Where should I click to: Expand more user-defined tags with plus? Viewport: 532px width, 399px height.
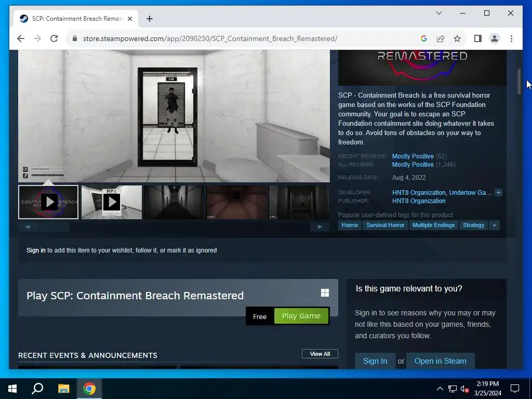pyautogui.click(x=494, y=225)
